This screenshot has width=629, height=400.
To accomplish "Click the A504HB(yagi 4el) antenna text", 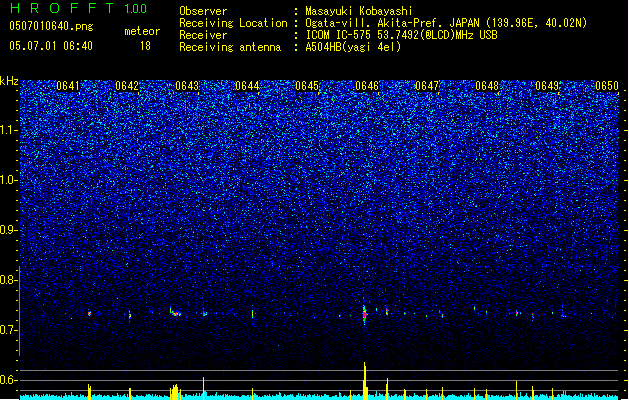I will (x=353, y=47).
